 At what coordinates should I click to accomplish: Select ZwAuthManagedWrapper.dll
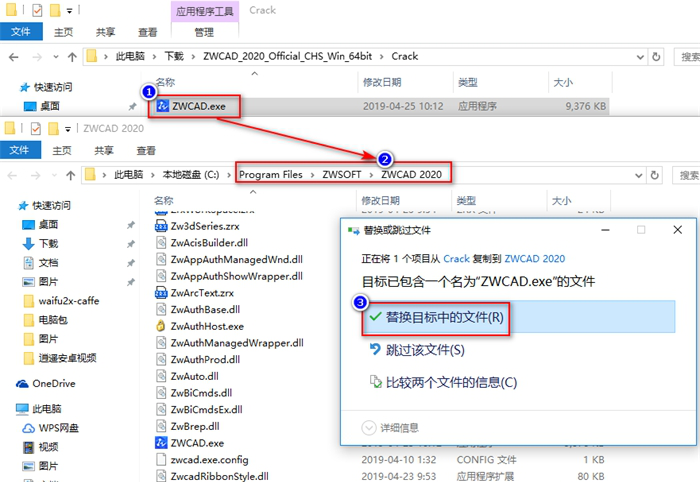[x=237, y=343]
